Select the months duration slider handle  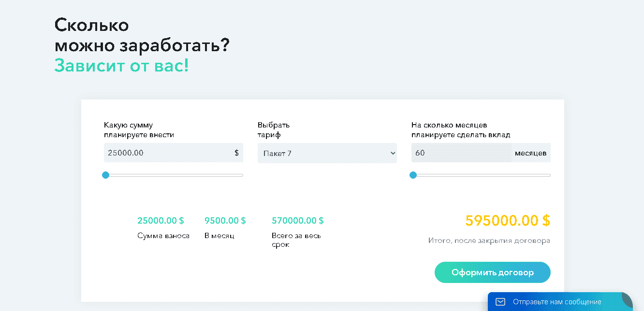point(413,175)
